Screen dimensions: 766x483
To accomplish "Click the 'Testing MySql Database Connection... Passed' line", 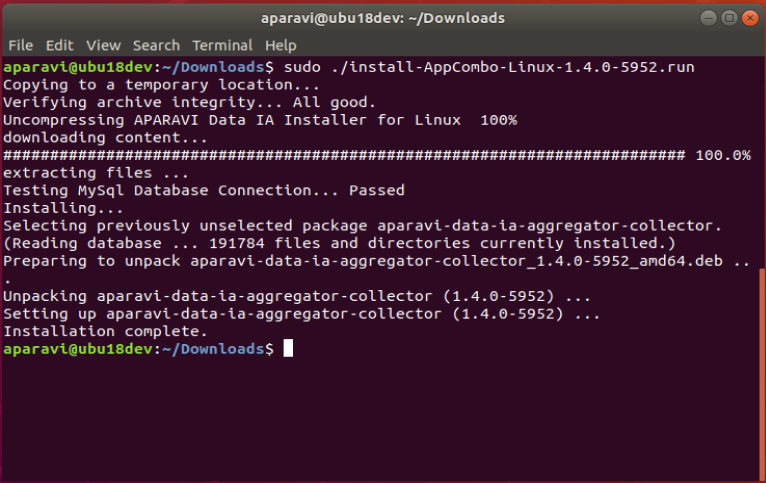I will (x=204, y=190).
